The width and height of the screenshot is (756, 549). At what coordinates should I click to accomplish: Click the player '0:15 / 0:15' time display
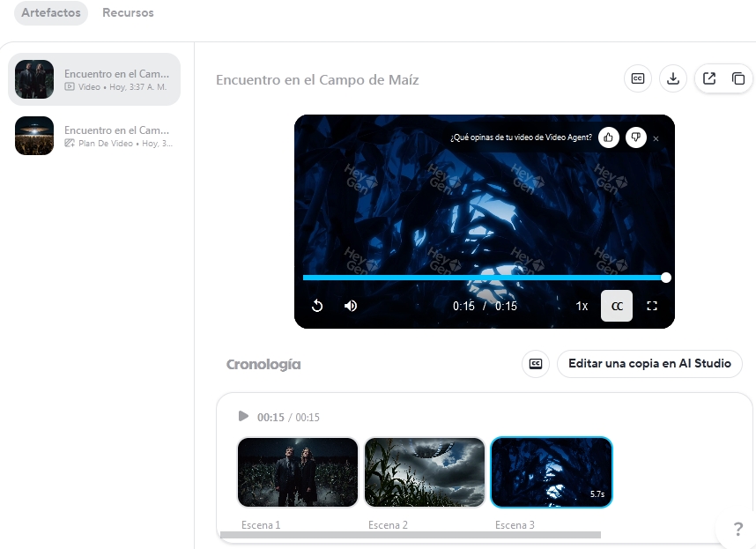[485, 306]
